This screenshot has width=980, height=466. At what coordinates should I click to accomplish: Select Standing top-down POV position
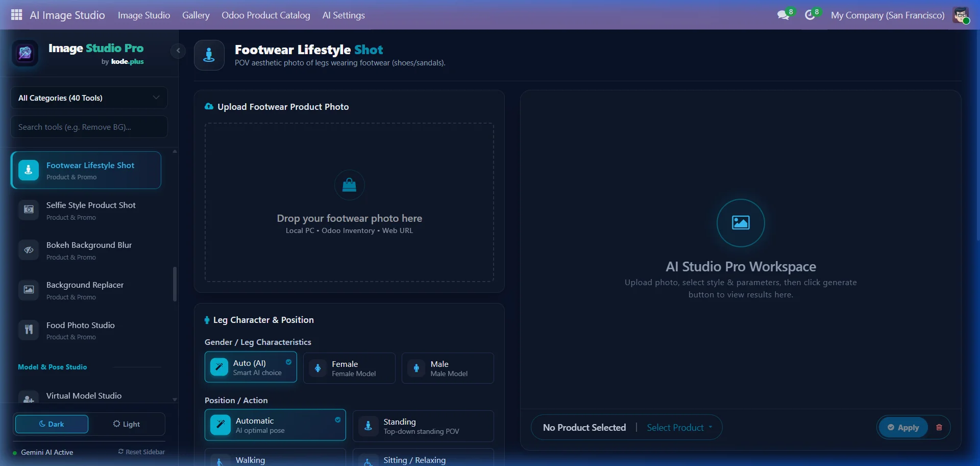click(x=423, y=426)
